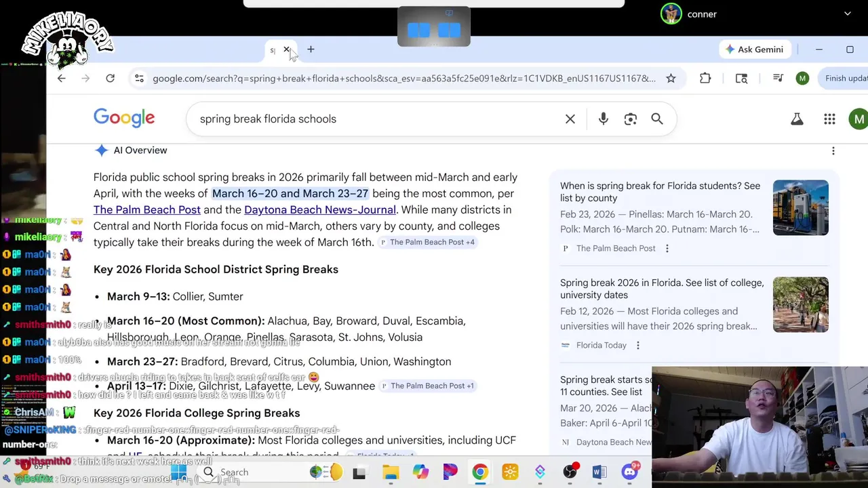Click the Ask Gemini button
868x488 pixels.
tap(753, 49)
